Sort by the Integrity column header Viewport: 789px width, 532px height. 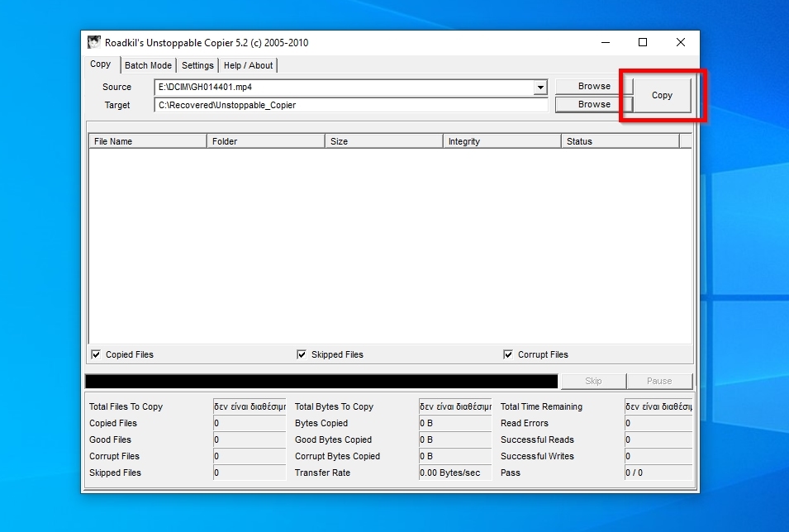[x=502, y=141]
